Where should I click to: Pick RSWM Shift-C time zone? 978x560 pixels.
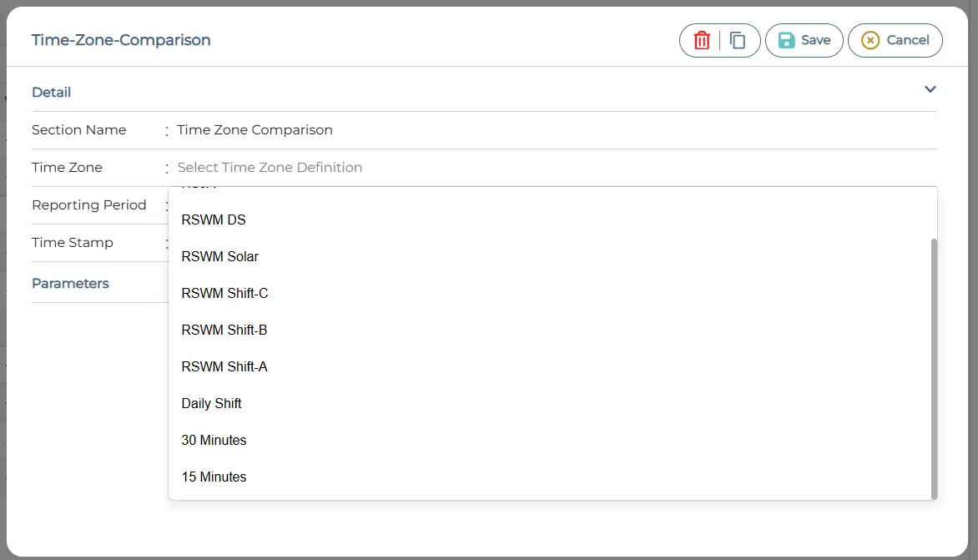click(224, 294)
